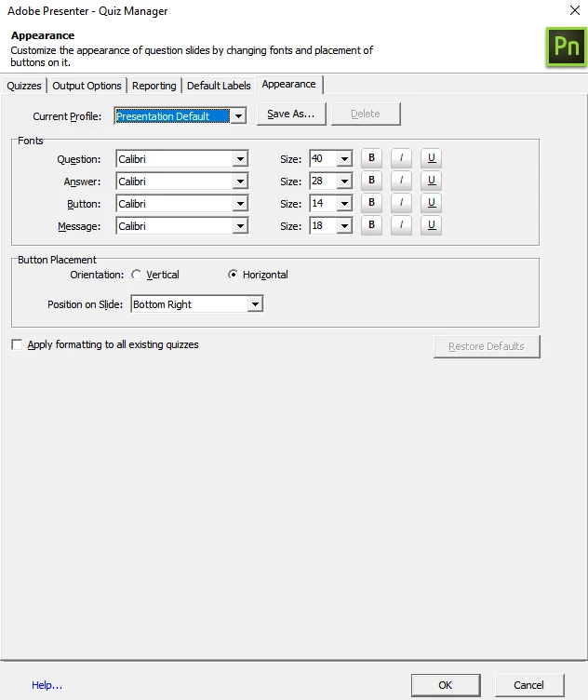Open the Question size dropdown showing 40
This screenshot has width=588, height=700.
[330, 158]
